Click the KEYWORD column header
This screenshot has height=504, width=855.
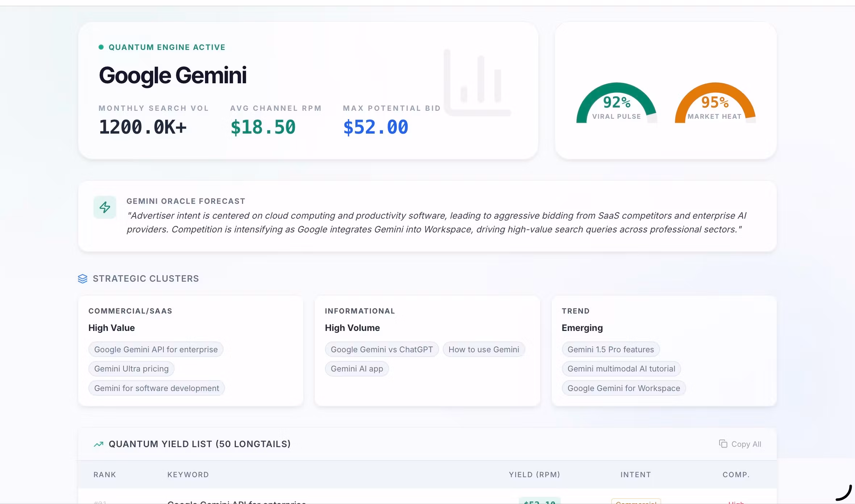pos(188,475)
